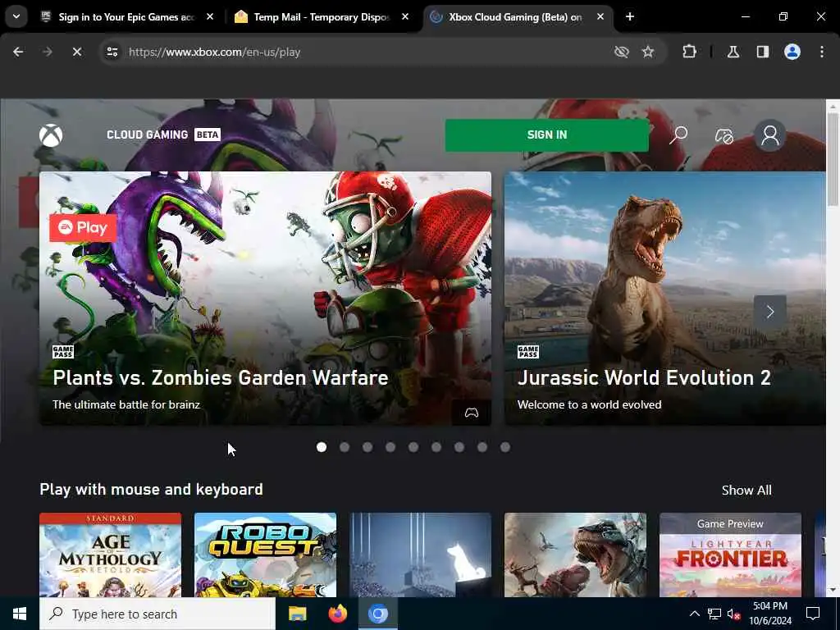Screen dimensions: 840x630
Task: Switch to Temp Mail tab
Action: tap(322, 16)
